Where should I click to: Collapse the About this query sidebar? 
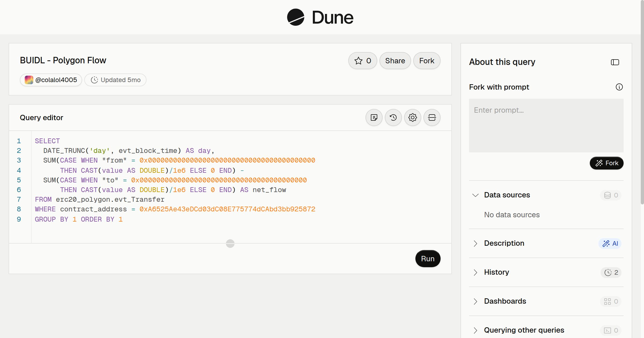(615, 62)
